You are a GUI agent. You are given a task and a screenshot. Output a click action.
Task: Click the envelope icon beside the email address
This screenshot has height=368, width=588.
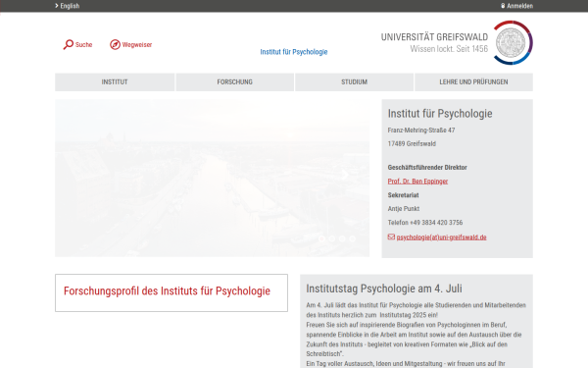pyautogui.click(x=391, y=237)
